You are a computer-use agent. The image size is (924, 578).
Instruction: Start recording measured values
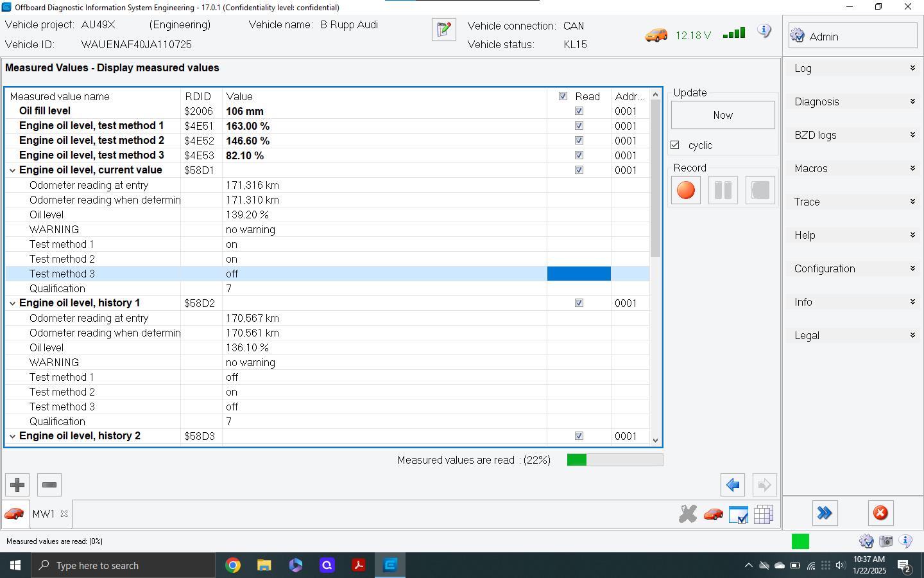tap(685, 189)
